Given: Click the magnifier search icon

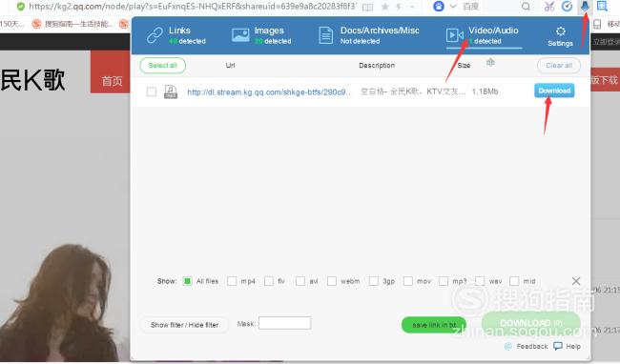Looking at the screenshot, I should pyautogui.click(x=526, y=7).
